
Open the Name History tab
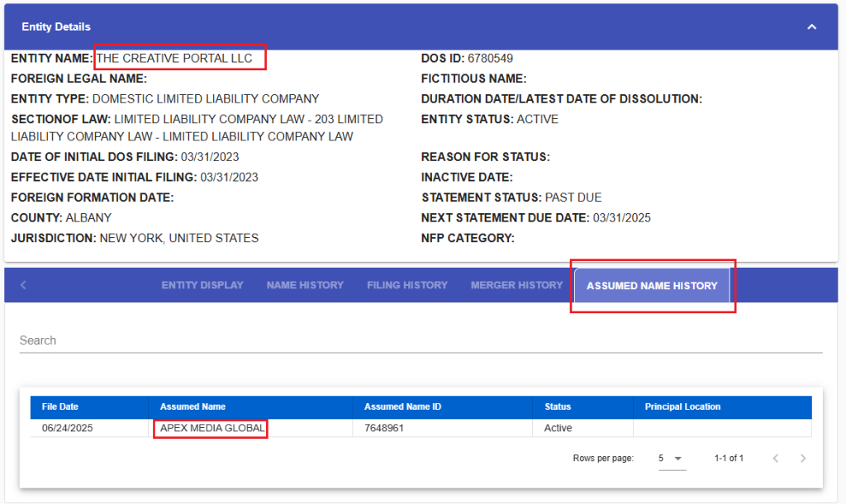point(305,284)
